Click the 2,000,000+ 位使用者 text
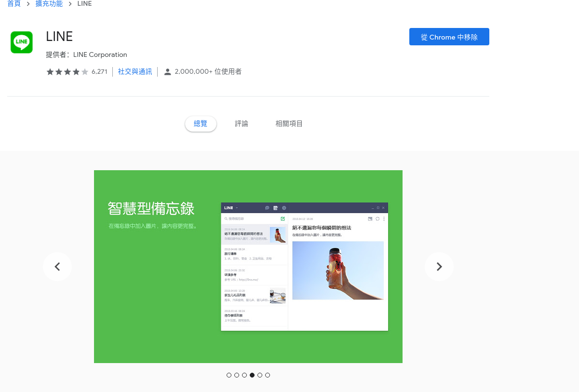This screenshot has height=392, width=579. coord(208,72)
